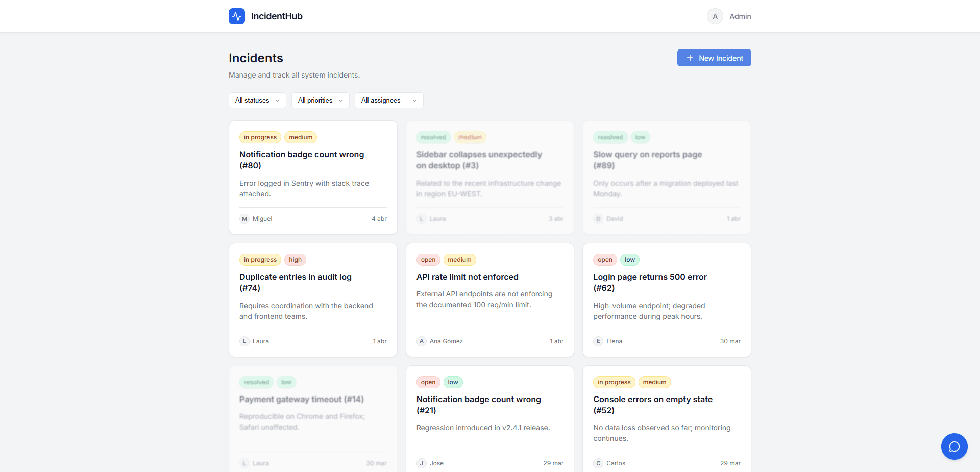
Task: Click Jose's avatar initial icon
Action: click(422, 463)
